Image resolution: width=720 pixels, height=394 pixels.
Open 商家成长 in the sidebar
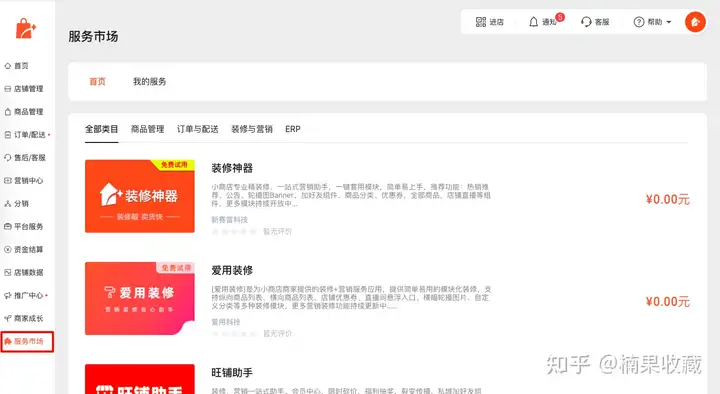(x=28, y=318)
